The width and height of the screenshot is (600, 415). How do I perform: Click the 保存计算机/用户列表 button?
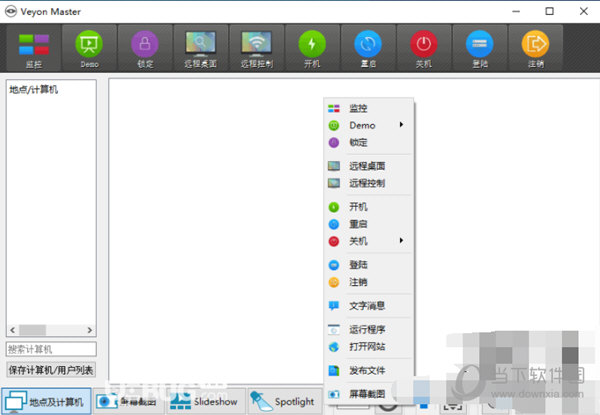click(51, 370)
